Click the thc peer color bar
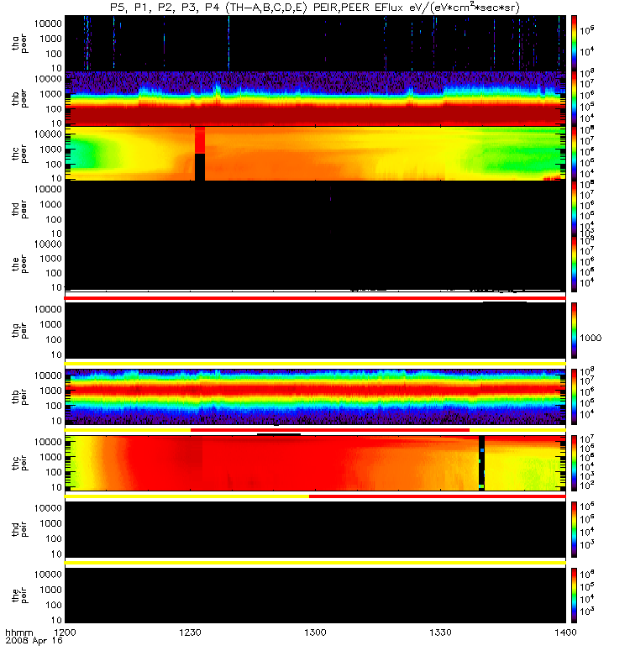Screen dimensions: 630x672 [574, 154]
